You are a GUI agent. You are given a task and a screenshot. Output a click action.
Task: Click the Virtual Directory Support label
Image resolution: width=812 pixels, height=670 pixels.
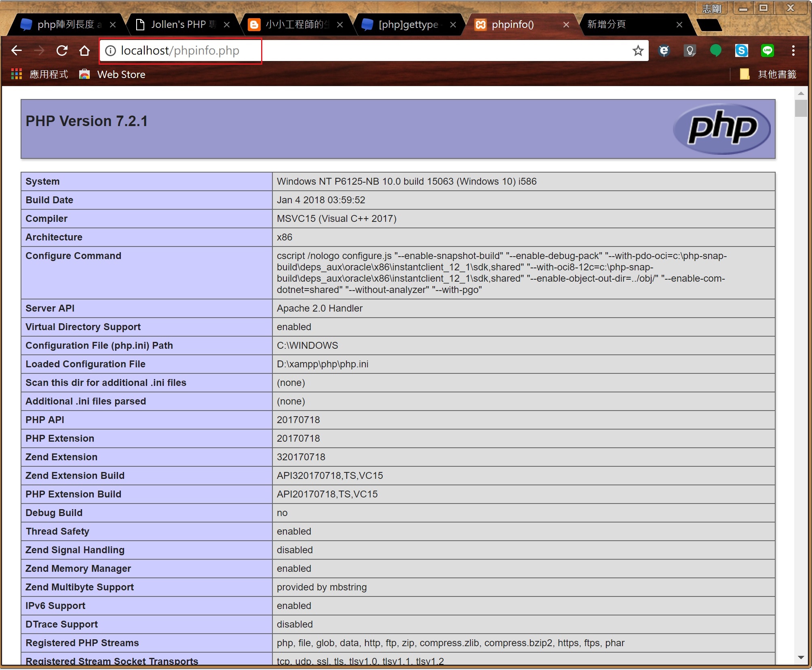tap(83, 327)
